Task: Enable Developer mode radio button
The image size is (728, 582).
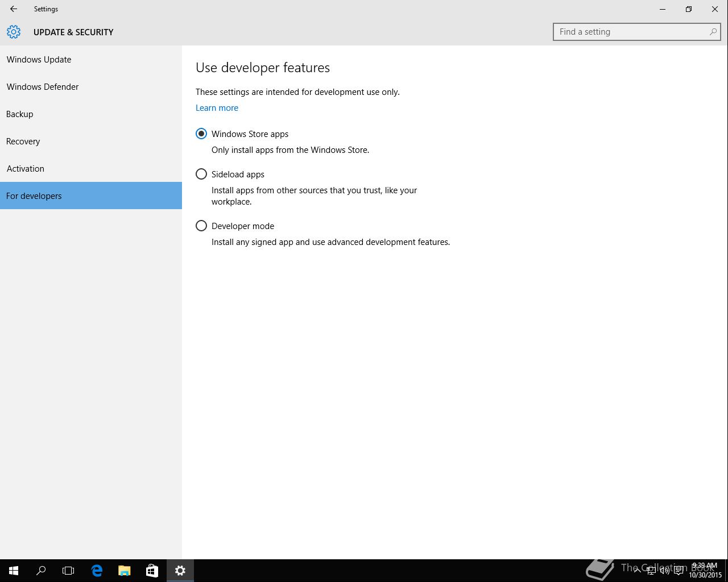Action: [201, 226]
